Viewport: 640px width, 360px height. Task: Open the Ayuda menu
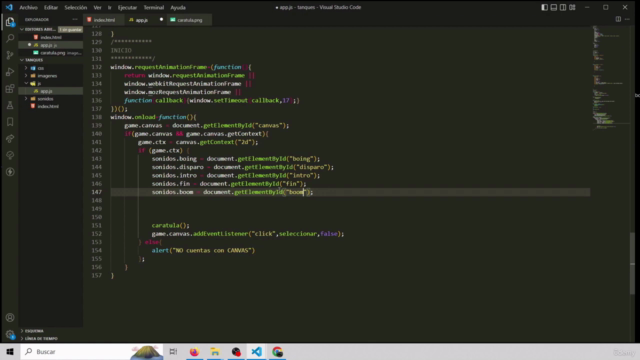tap(178, 7)
